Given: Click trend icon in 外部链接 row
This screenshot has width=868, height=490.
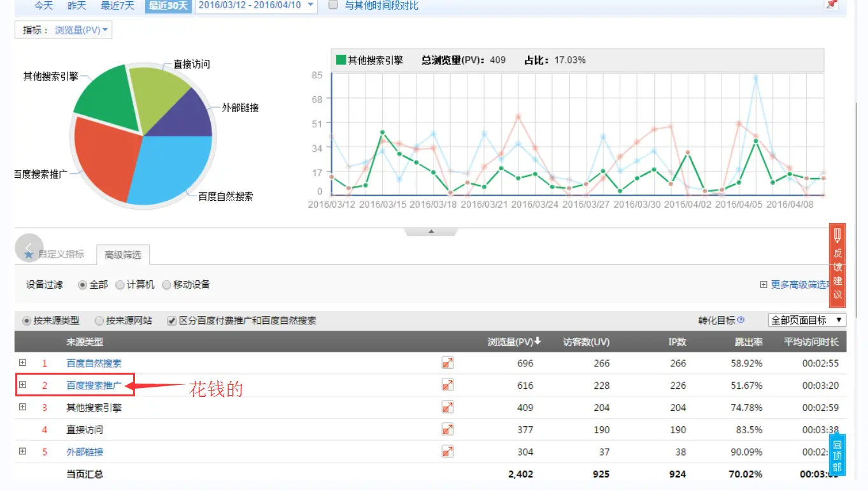Looking at the screenshot, I should point(448,452).
